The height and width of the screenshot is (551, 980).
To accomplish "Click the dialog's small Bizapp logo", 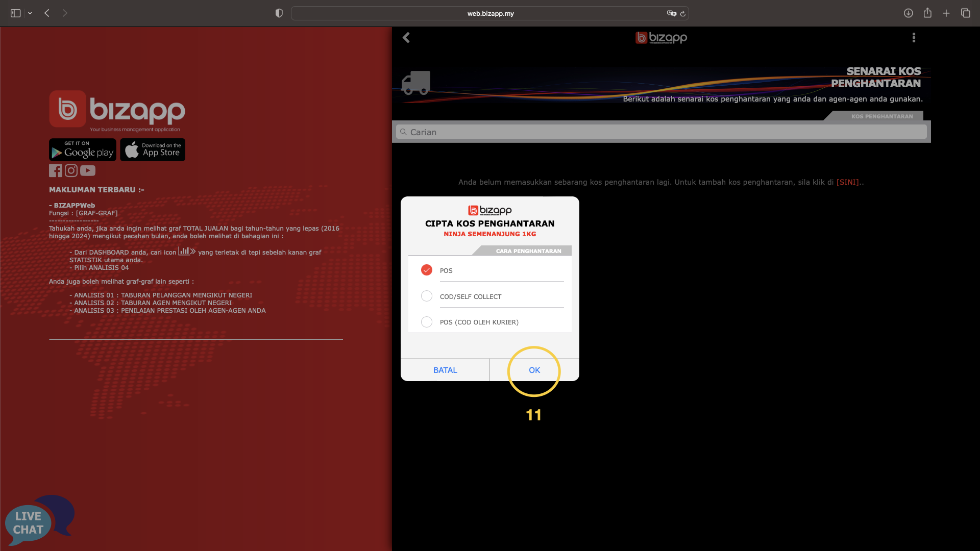I will click(x=489, y=210).
